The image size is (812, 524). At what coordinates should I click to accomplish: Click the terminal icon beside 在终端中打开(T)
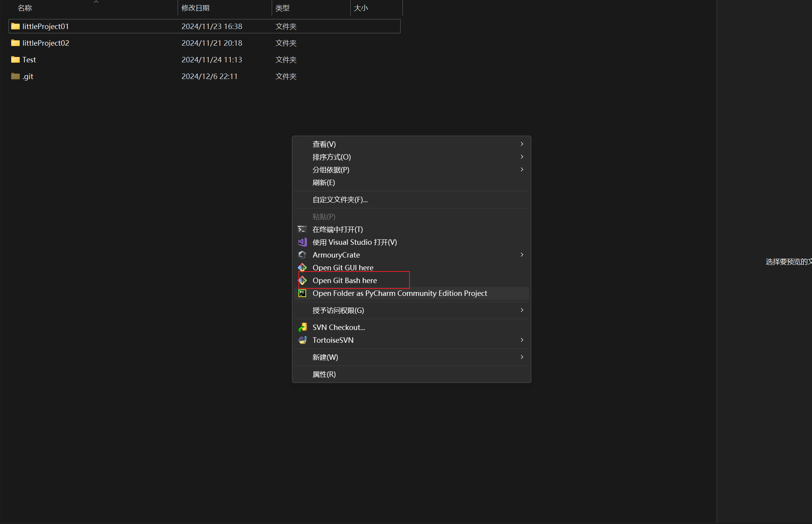point(302,229)
